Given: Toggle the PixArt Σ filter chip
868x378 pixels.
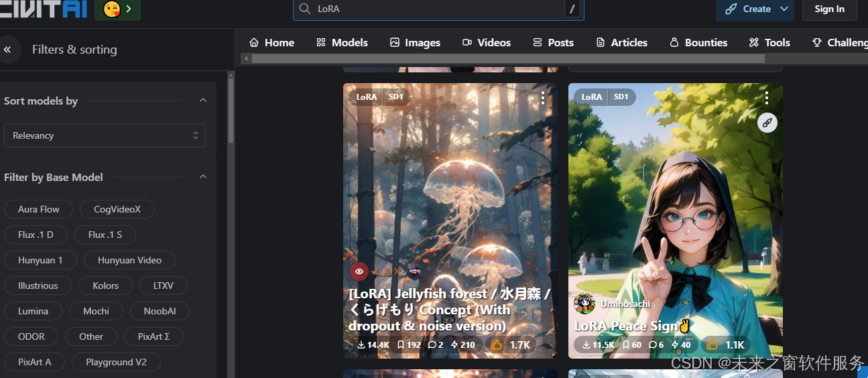Looking at the screenshot, I should pos(153,336).
